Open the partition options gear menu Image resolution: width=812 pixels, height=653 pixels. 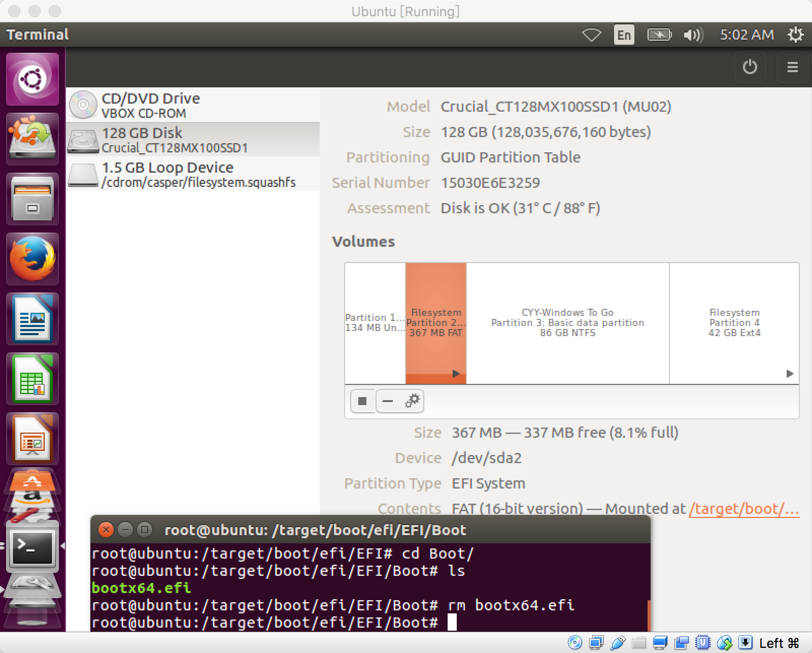[412, 401]
